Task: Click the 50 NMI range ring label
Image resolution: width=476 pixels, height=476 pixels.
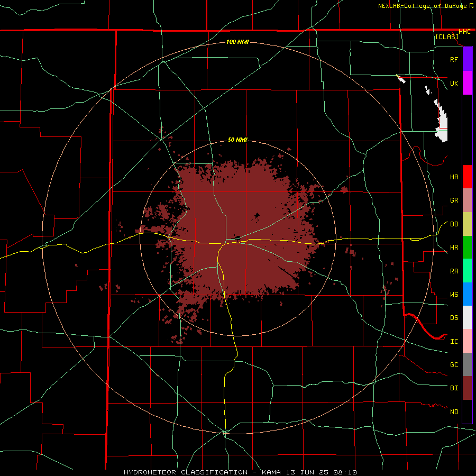Action: 237,140
